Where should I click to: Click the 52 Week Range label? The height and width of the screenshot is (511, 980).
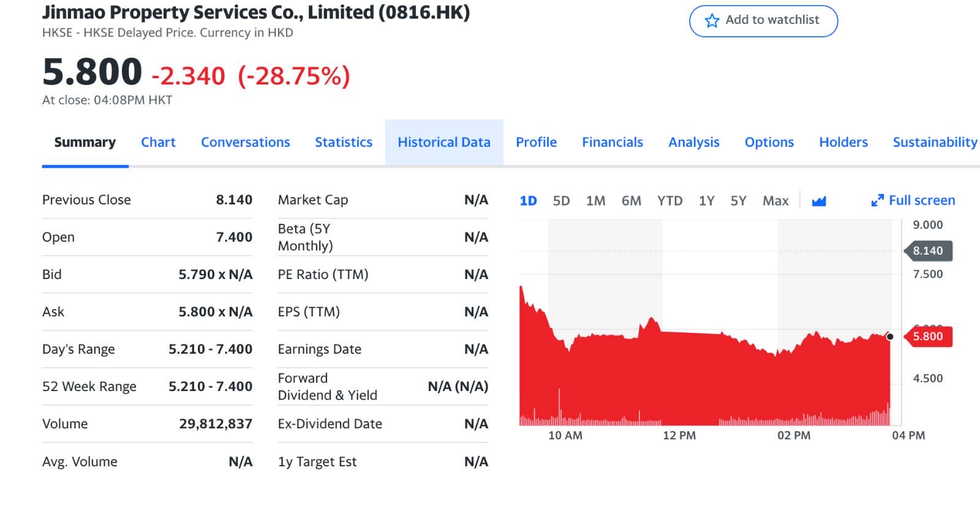89,387
